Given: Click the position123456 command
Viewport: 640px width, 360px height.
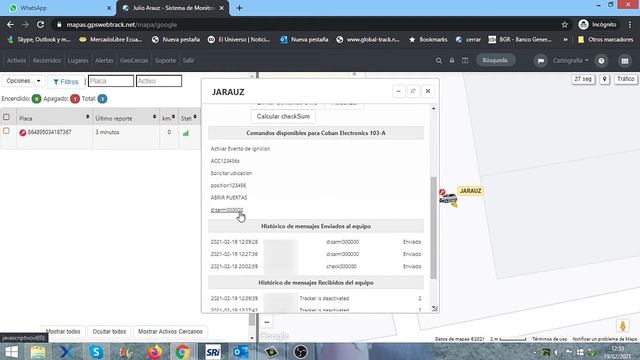Looking at the screenshot, I should pyautogui.click(x=228, y=185).
